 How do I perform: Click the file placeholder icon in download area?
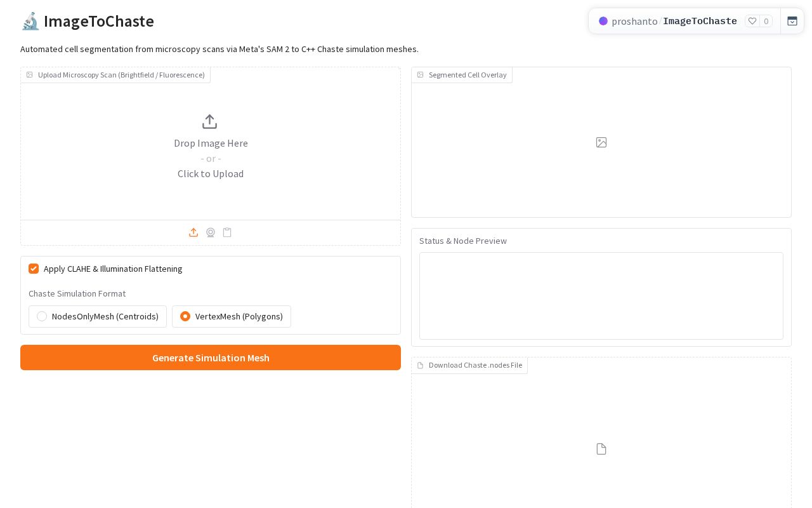click(601, 449)
